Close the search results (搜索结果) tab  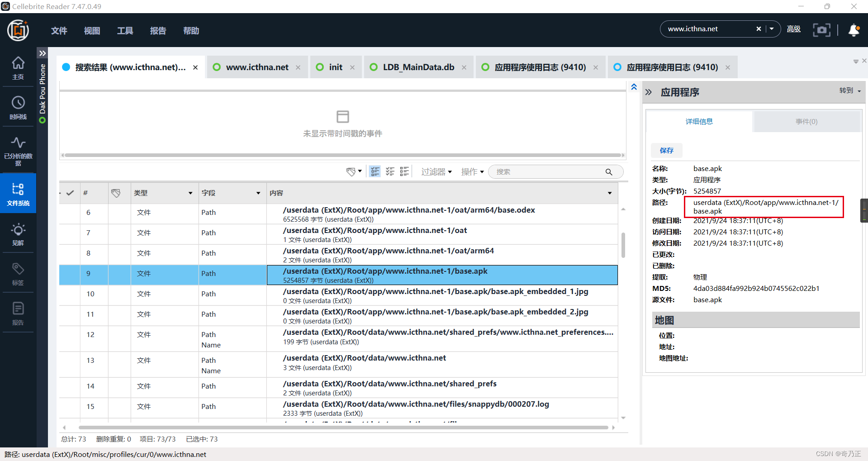pos(195,67)
